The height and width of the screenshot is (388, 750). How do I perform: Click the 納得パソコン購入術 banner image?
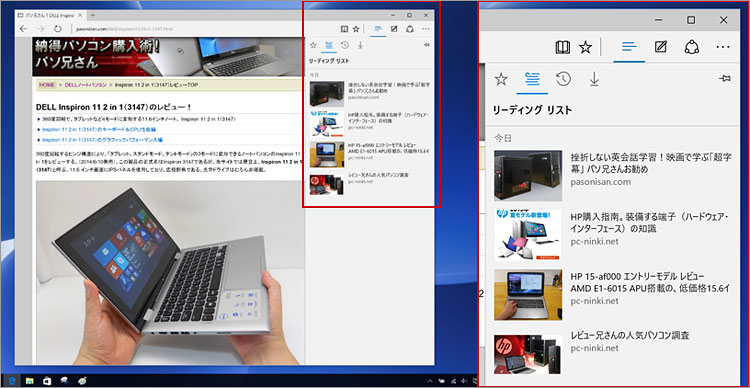[168, 56]
